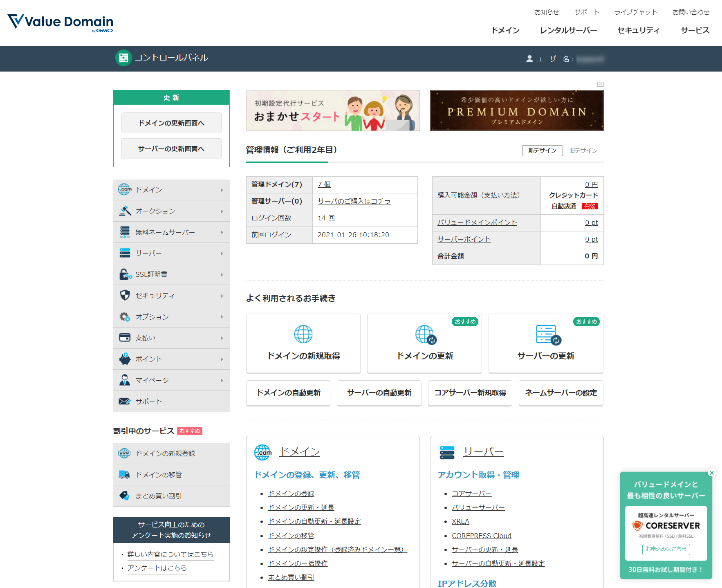Click the サーバーの自動更新 button
Viewport: 722px width, 588px height.
coord(379,393)
